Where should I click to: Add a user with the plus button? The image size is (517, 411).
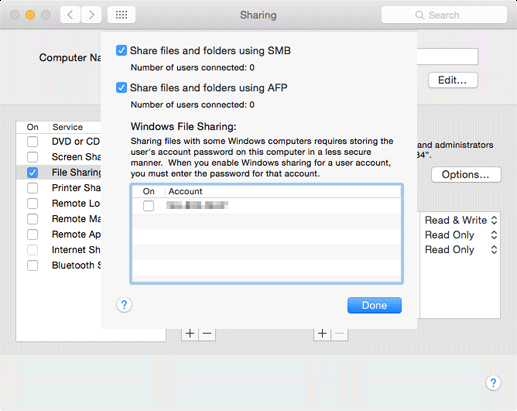click(x=322, y=333)
